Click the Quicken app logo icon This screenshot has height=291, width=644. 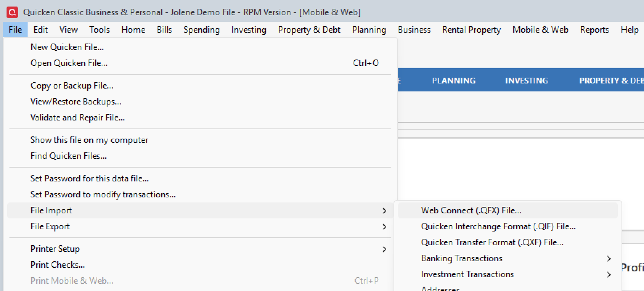click(x=12, y=12)
